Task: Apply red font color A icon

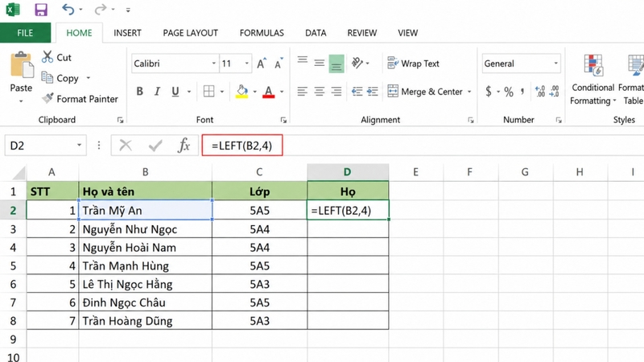Action: pos(269,92)
